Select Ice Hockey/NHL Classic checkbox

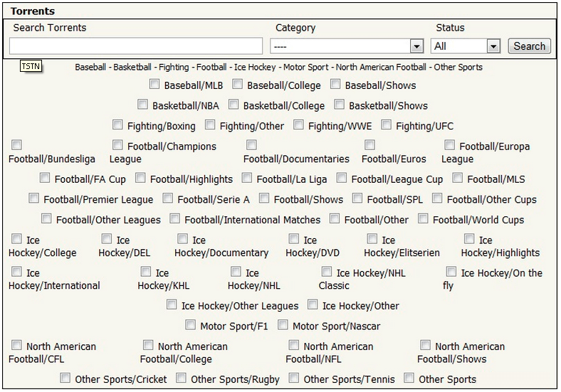327,272
